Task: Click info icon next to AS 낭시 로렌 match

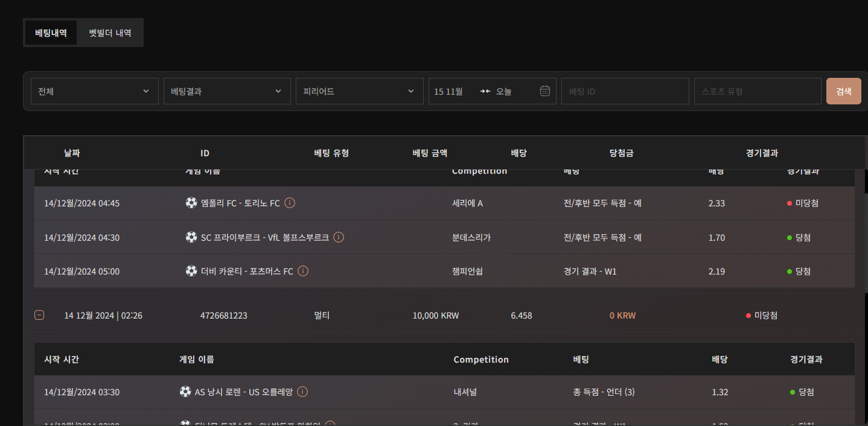Action: 302,392
